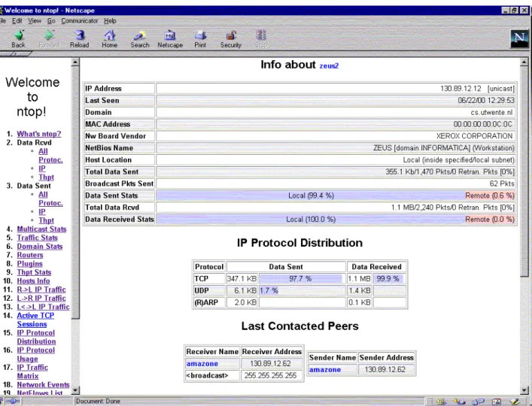This screenshot has width=532, height=406.
Task: Click the component bar grip handle
Action: [x=430, y=401]
